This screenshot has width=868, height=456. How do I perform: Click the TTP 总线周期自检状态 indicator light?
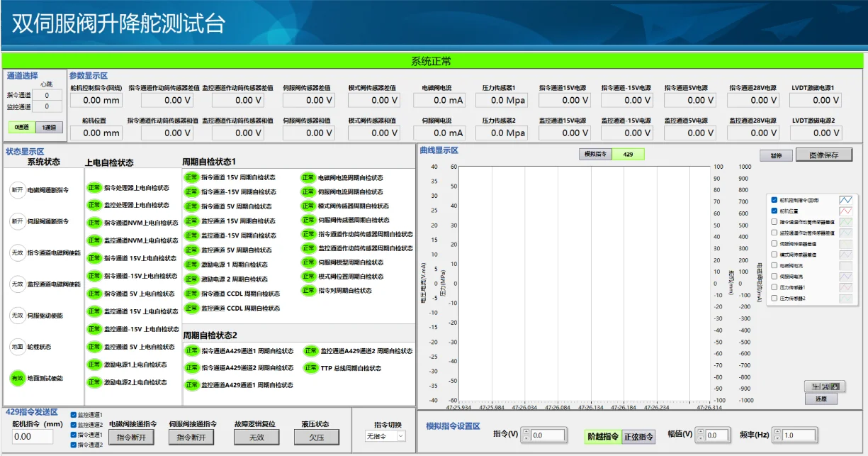tap(310, 368)
